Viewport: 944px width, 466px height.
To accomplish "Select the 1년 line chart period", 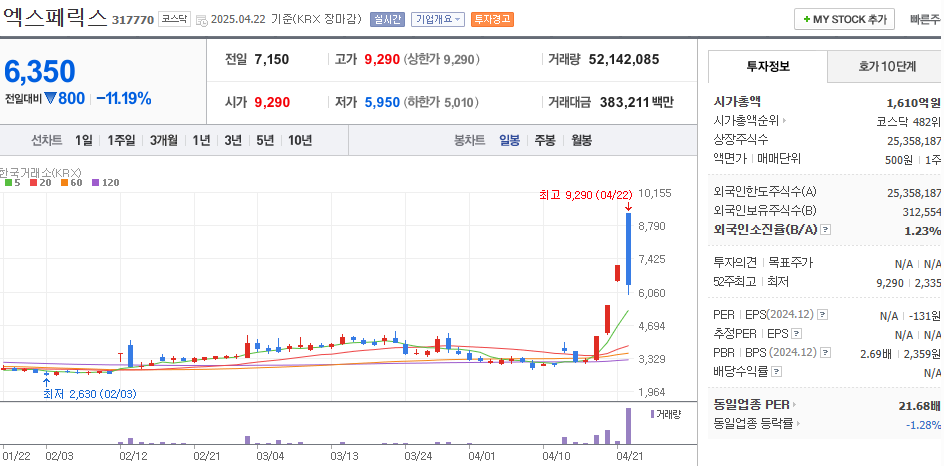I will click(201, 141).
